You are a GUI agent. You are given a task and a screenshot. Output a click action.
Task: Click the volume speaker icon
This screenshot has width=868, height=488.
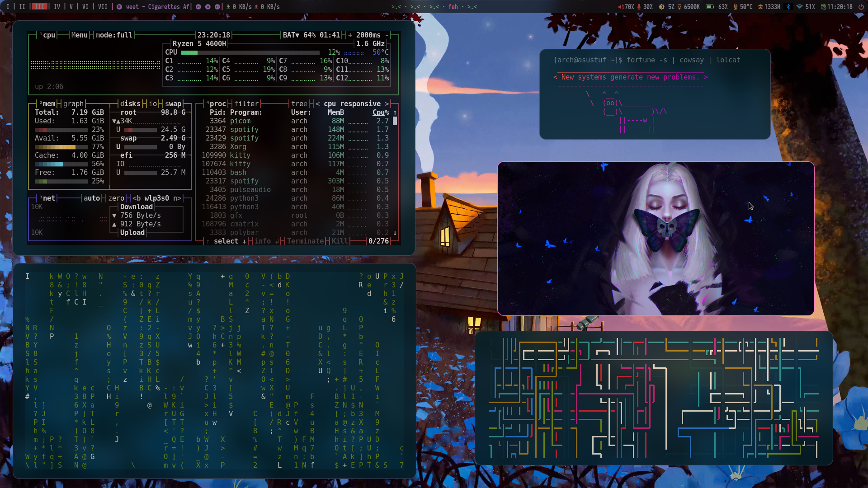click(621, 7)
